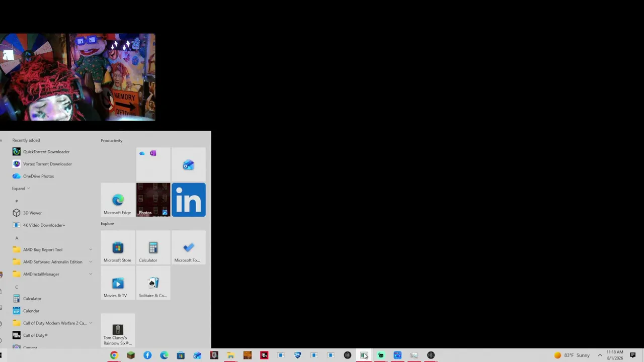Screen dimensions: 644x362
Task: Open the Office folder tile with OneNote
Action: (x=153, y=164)
